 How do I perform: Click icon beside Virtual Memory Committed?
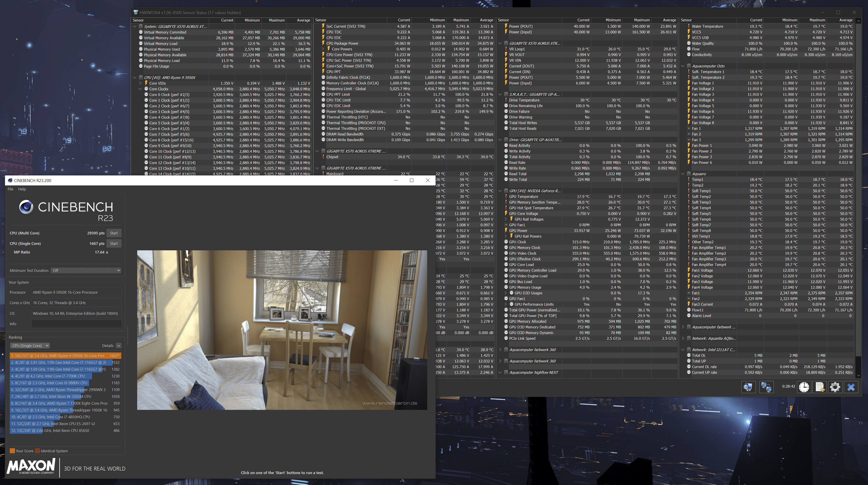pyautogui.click(x=141, y=32)
